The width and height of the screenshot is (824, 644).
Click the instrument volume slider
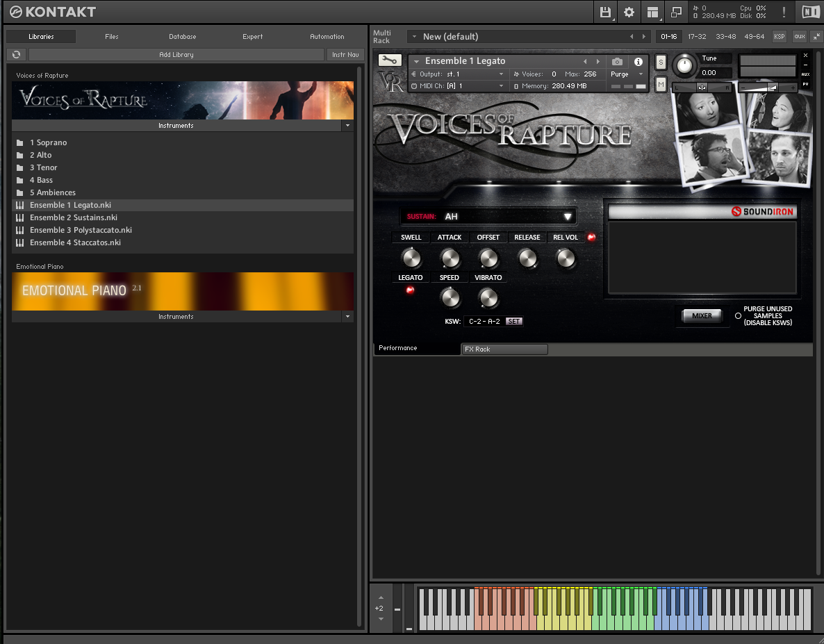(768, 88)
